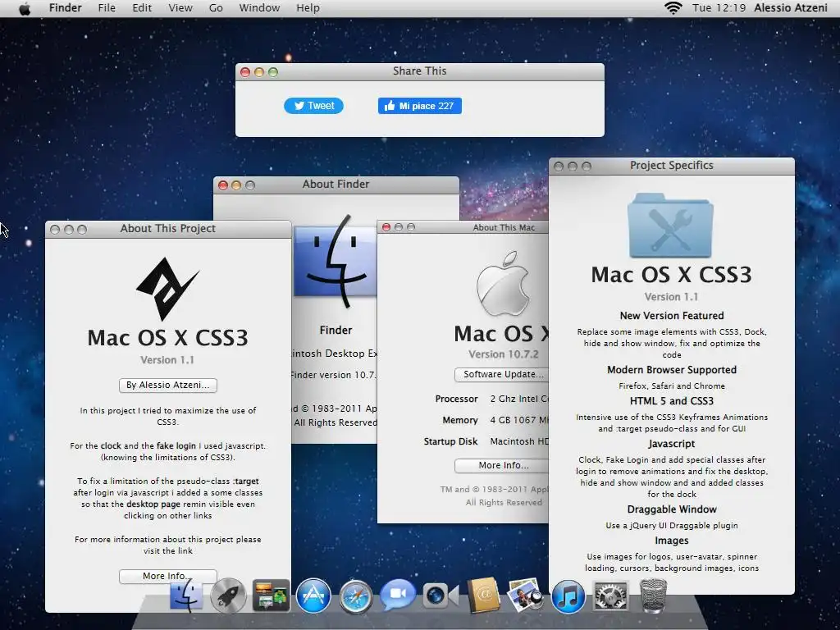Click More Info... in About This Project
This screenshot has height=630, width=840.
pos(167,576)
